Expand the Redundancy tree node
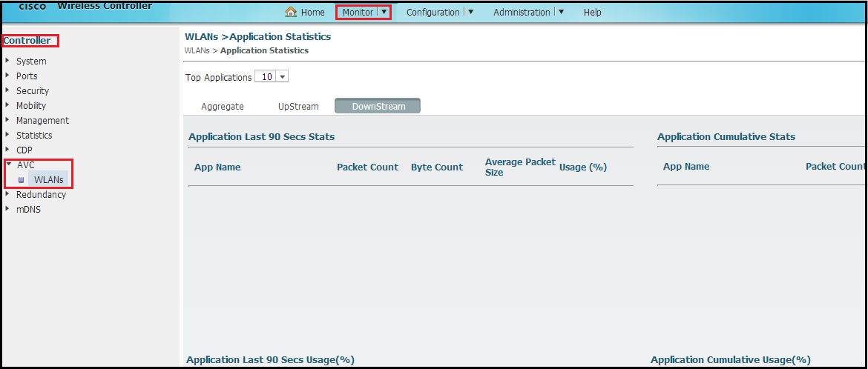Screen dimensions: 868x369 click(7, 195)
